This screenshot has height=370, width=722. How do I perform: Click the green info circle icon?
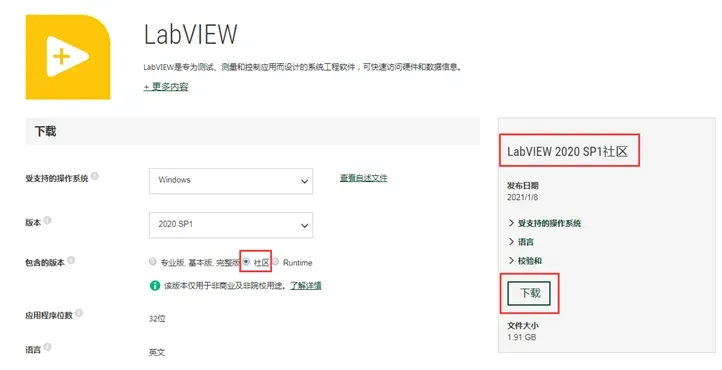(x=155, y=285)
